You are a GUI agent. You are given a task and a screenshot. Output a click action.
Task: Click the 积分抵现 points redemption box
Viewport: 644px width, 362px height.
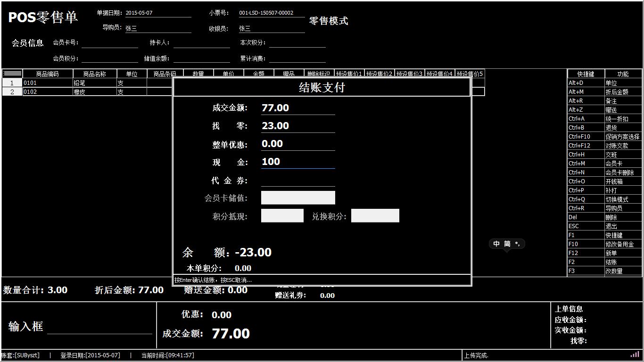(x=282, y=216)
